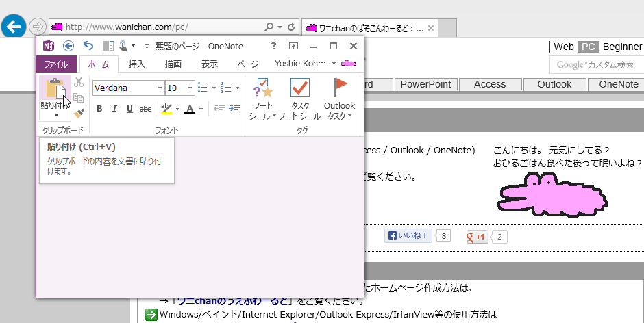Open a new browser tab
The image size is (644, 323).
tap(447, 28)
